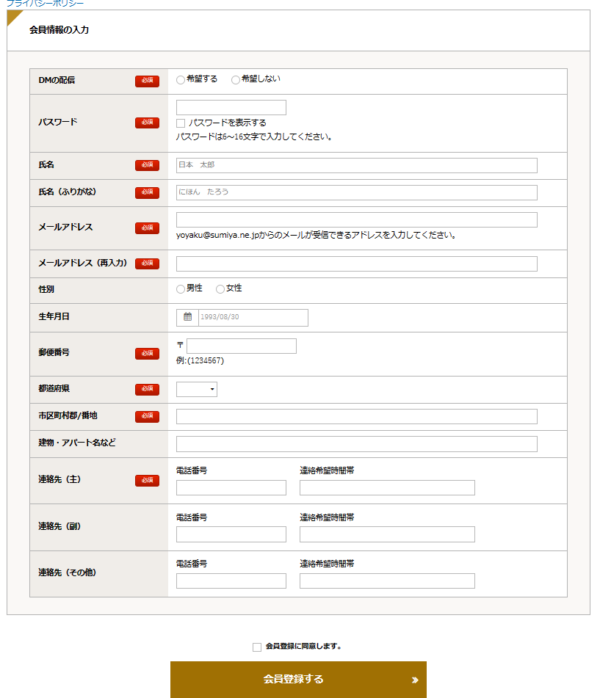Viewport: 600px width, 698px height.
Task: Click the 建物・アパート名など input field
Action: click(357, 444)
